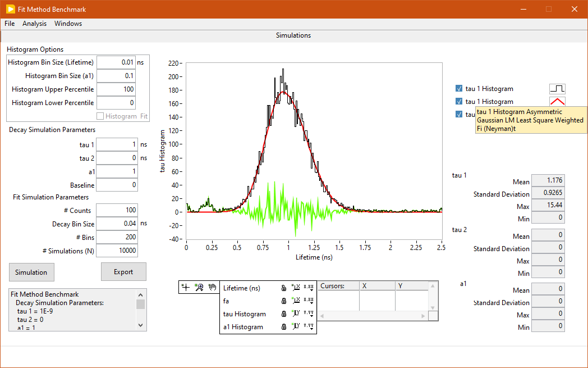This screenshot has height=368, width=588.
Task: Autoscale once the tau Histogram Y axis
Action: pyautogui.click(x=296, y=314)
